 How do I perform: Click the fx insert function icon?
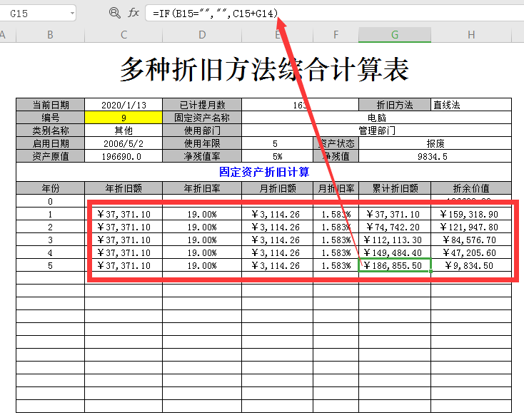tap(133, 13)
